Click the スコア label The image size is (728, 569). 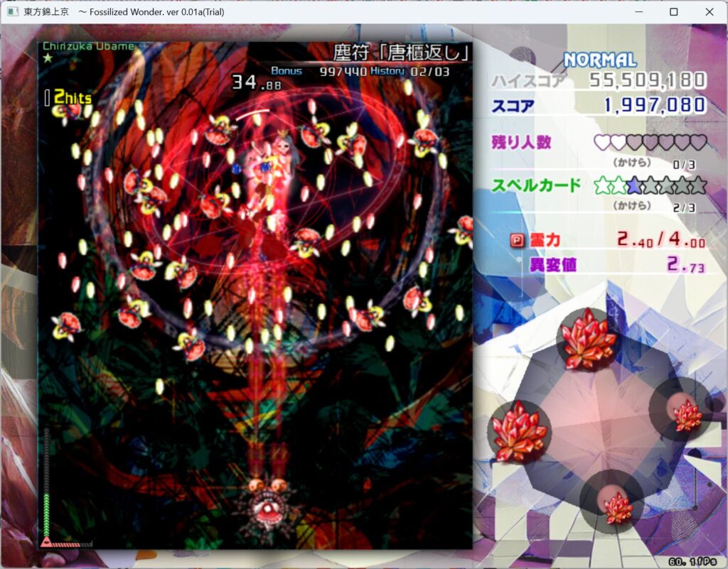tap(513, 106)
